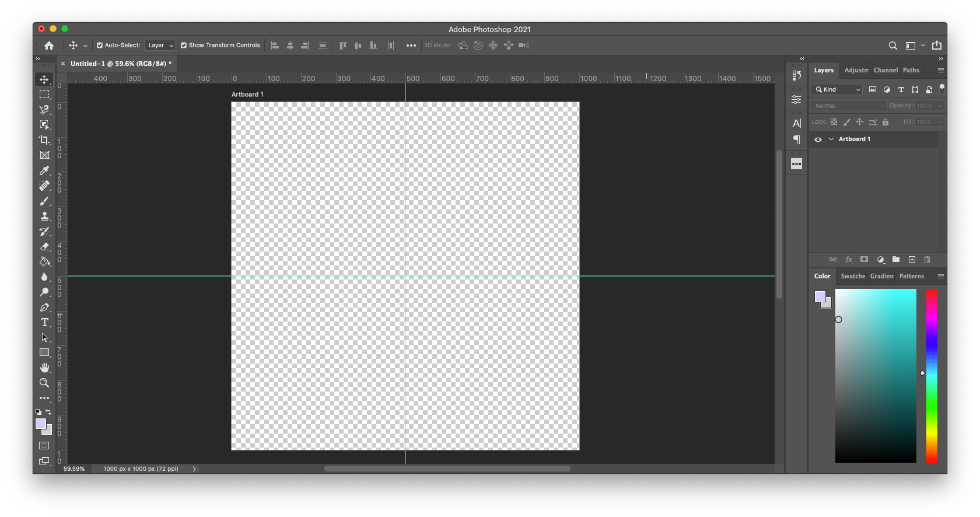The width and height of the screenshot is (980, 517).
Task: Toggle Quick Mask mode icon
Action: coord(44,446)
